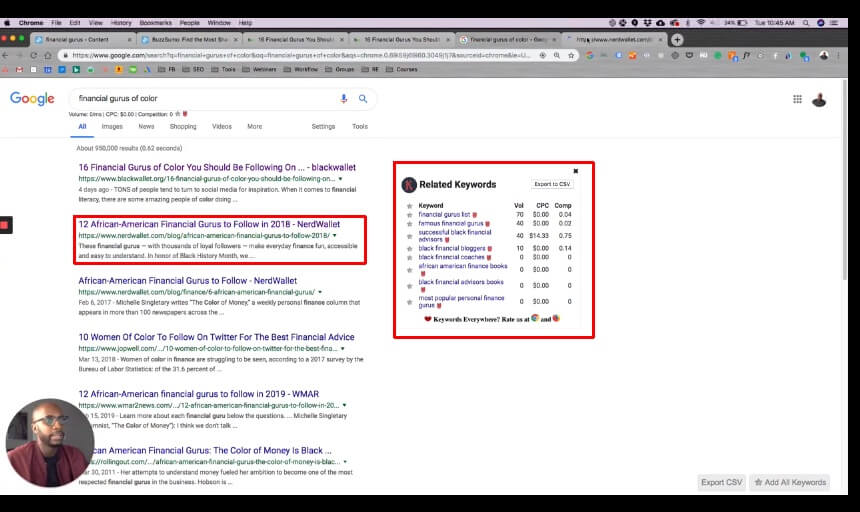
Task: Bookmark this page with the star icon
Action: [x=571, y=55]
